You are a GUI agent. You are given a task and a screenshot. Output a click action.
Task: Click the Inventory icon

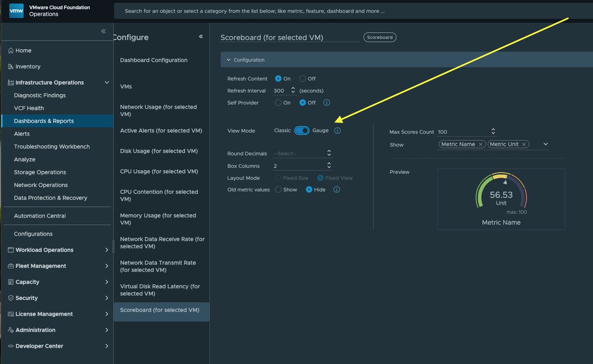click(11, 67)
